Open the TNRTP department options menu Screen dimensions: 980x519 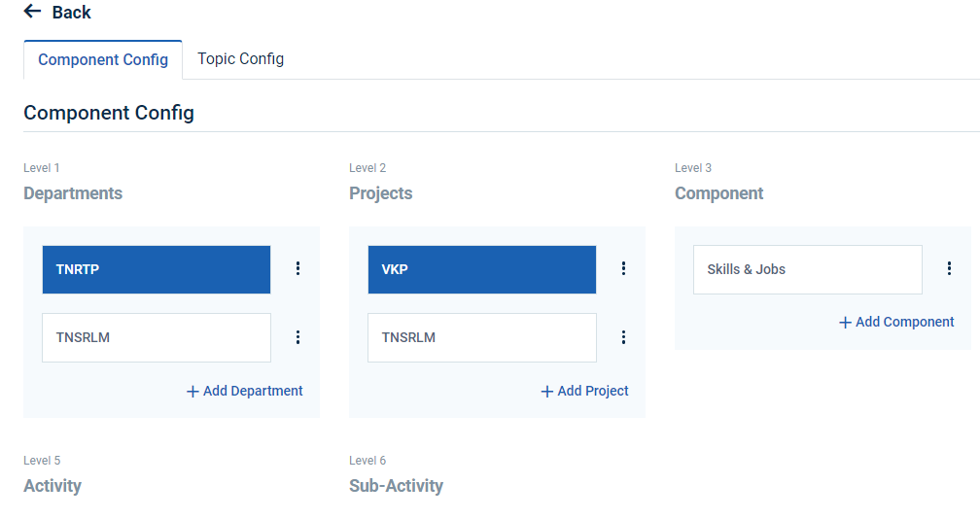click(297, 269)
